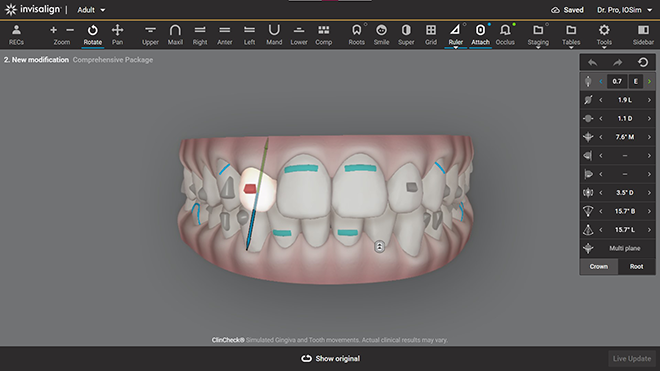Click the reset arrow in the adjustment panel
This screenshot has height=371, width=660.
click(x=643, y=63)
